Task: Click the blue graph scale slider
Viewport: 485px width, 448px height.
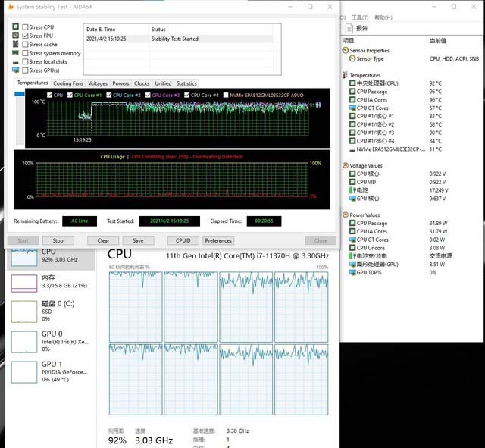Action: 20,94
